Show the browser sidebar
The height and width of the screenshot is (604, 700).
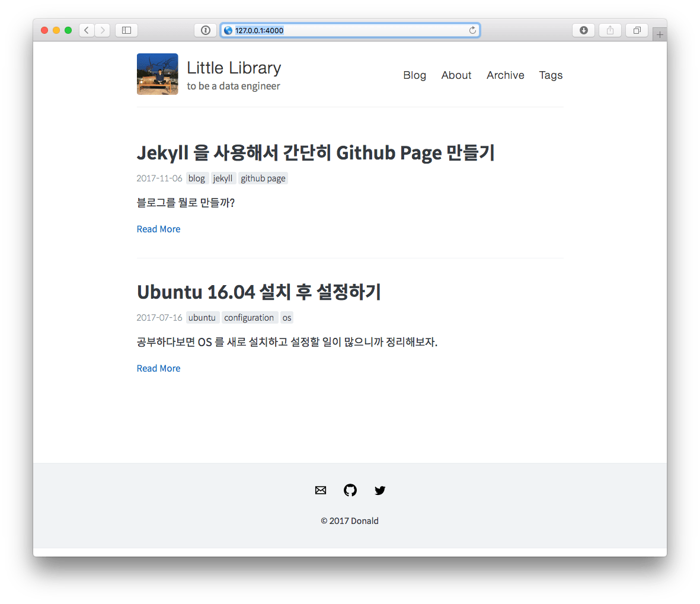pos(126,30)
